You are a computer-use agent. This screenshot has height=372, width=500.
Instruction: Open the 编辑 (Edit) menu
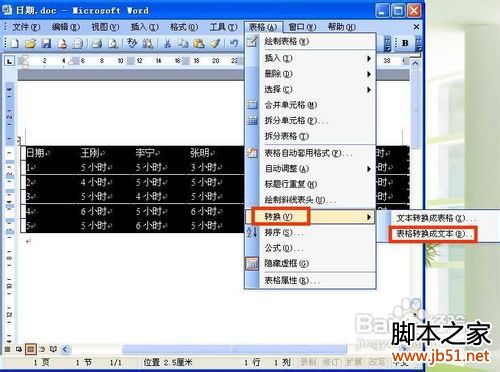(x=66, y=27)
